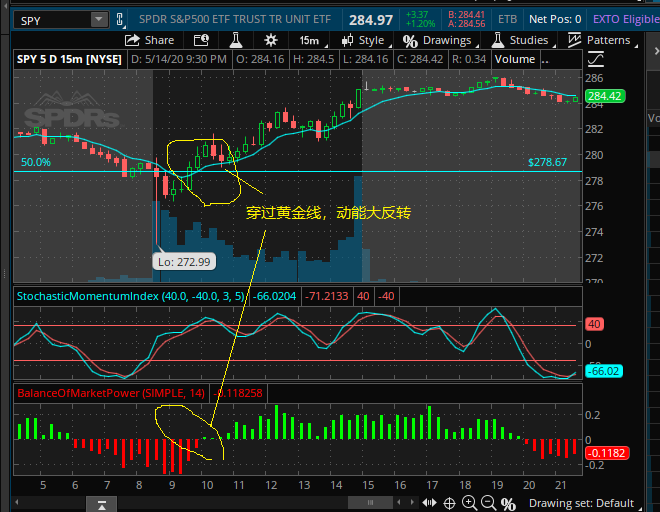Click the zoom out magnifier
This screenshot has height=512, width=660.
coord(488,503)
